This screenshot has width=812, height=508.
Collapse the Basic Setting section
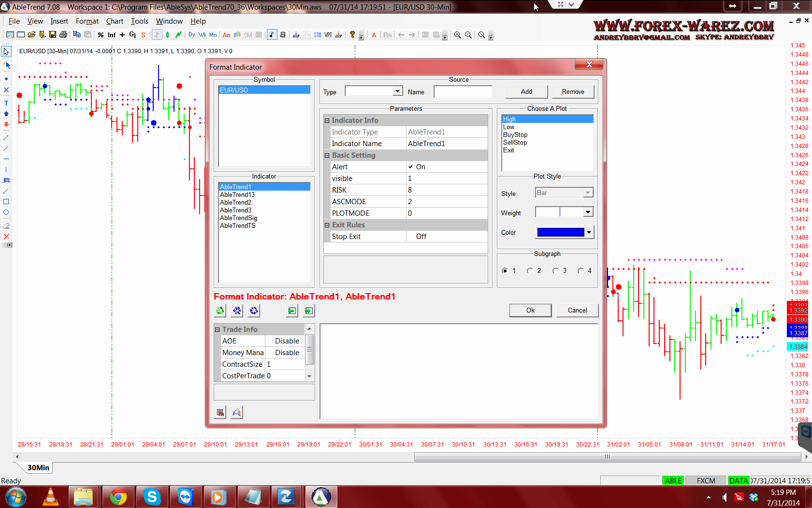[327, 155]
